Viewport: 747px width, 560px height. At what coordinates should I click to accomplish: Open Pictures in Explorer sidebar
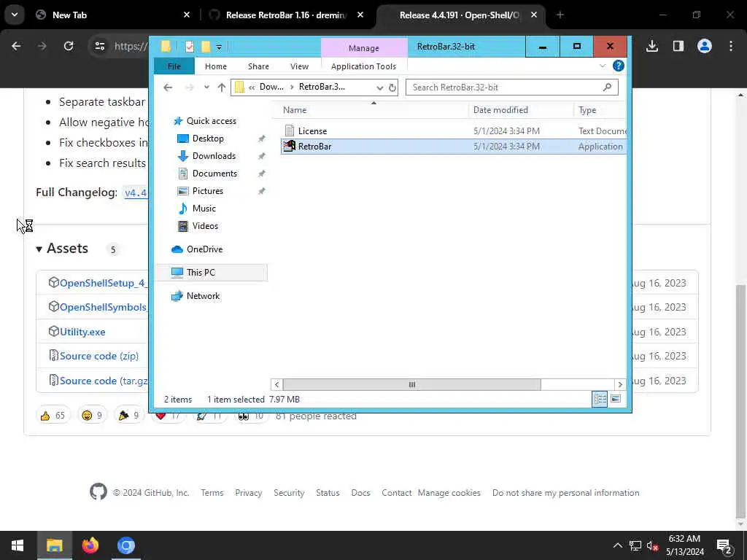(x=207, y=191)
